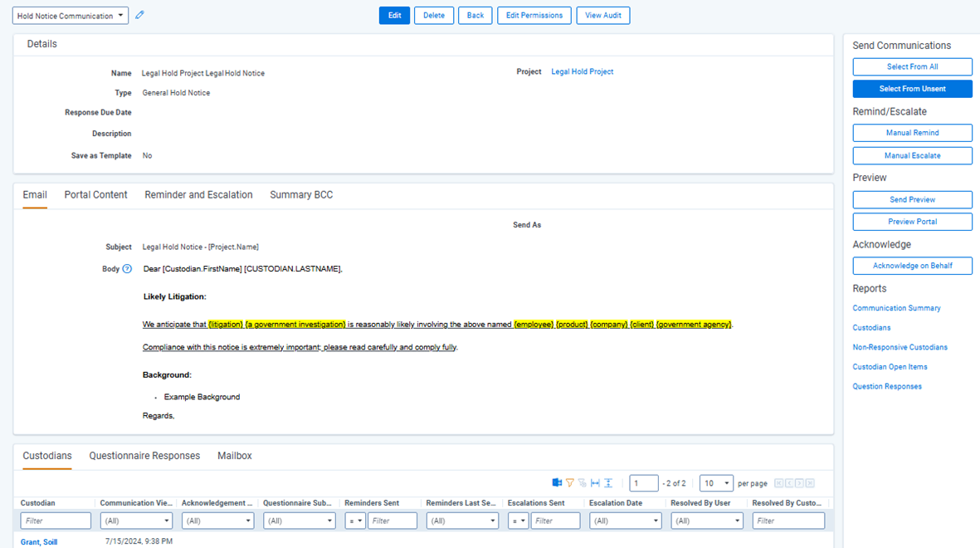This screenshot has height=548, width=980.
Task: Sort by the Reminders Sent column header
Action: pos(372,503)
